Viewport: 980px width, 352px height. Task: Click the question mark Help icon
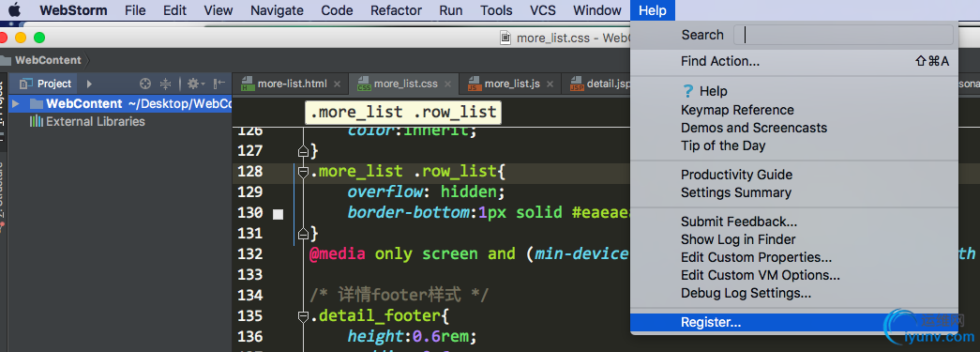point(688,91)
